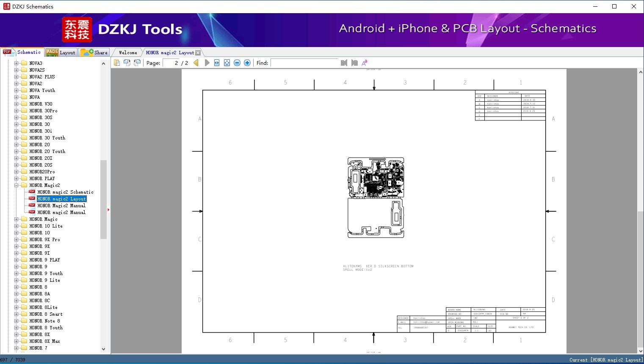This screenshot has width=644, height=364.
Task: Open the Welcome tab
Action: point(128,53)
